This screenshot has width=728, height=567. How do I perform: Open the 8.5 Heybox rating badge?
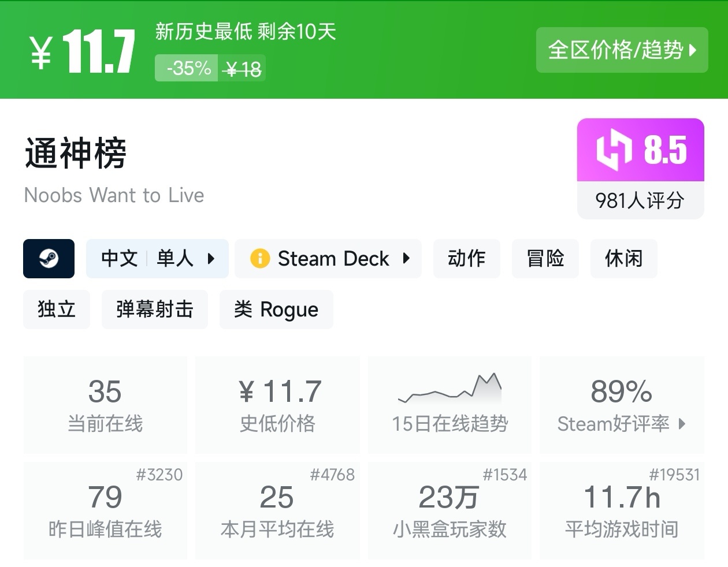pos(641,150)
